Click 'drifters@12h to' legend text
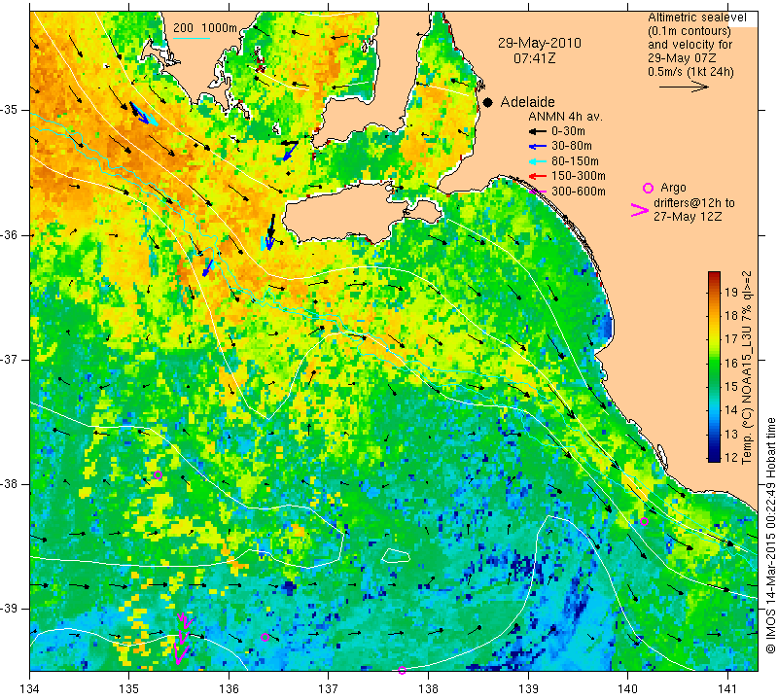 pyautogui.click(x=694, y=203)
